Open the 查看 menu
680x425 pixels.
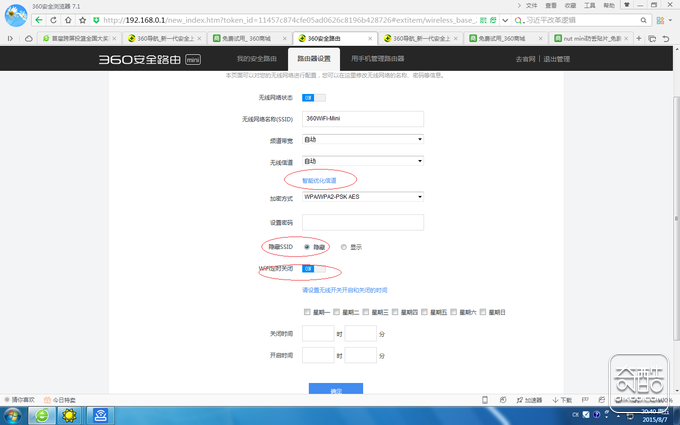click(551, 5)
